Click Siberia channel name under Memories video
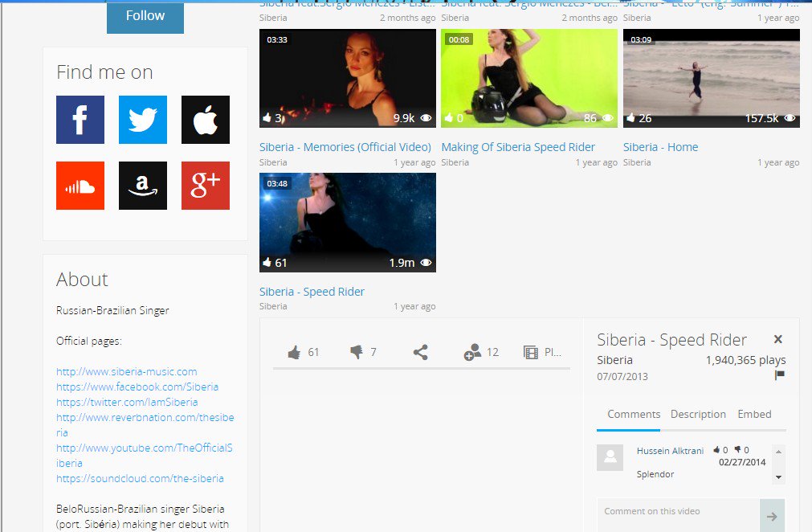Screen dimensions: 812x532 [273, 162]
